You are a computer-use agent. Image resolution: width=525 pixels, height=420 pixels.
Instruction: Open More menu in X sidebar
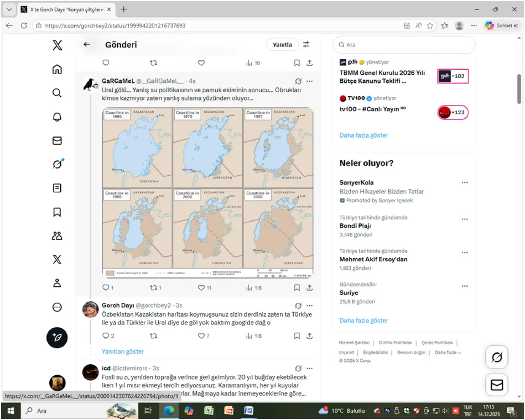pyautogui.click(x=57, y=307)
